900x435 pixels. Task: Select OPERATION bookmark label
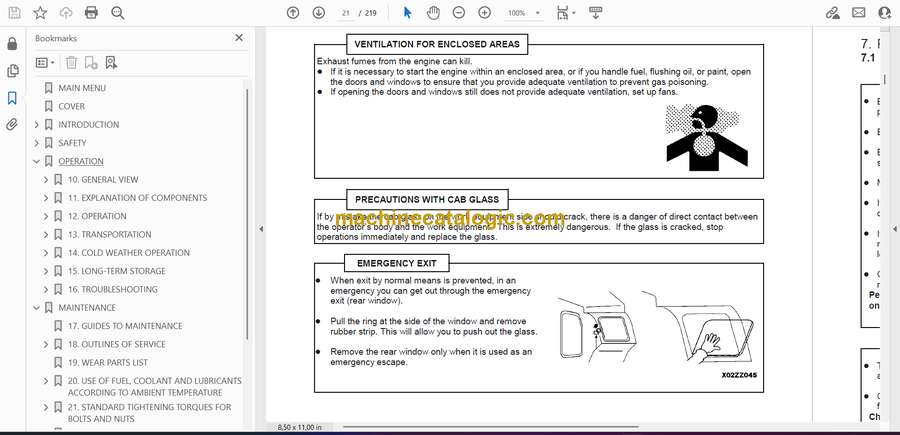81,161
